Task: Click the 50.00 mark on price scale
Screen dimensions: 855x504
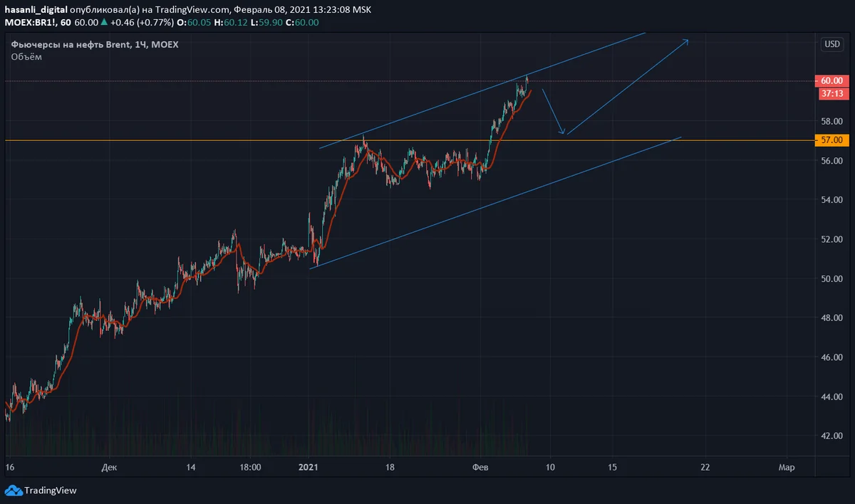Action: [x=831, y=278]
